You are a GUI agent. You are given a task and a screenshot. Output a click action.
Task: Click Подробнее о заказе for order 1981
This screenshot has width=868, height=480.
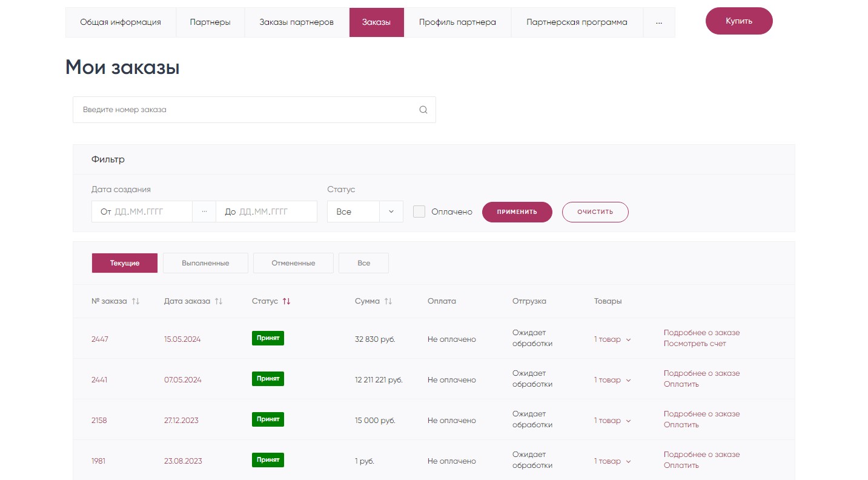(701, 455)
